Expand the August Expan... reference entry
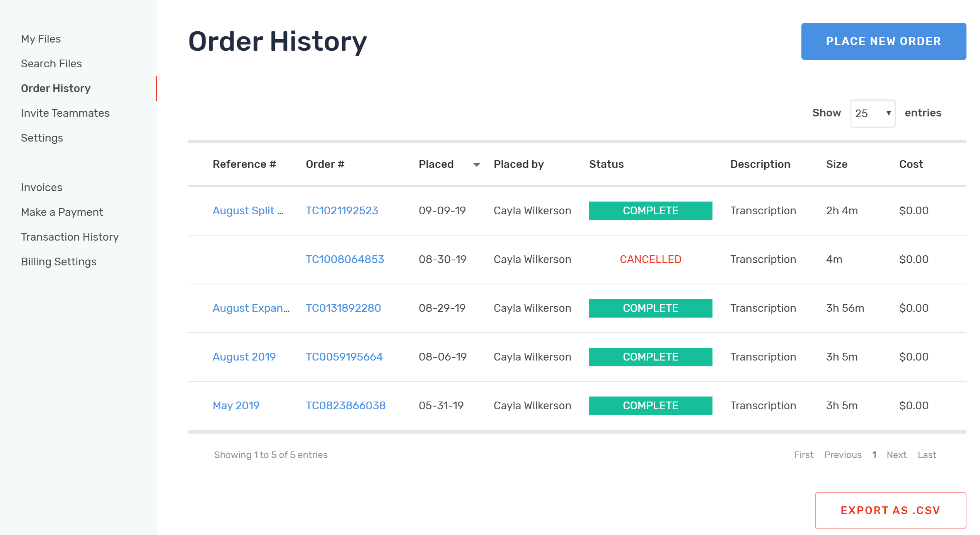This screenshot has width=980, height=535. click(252, 308)
